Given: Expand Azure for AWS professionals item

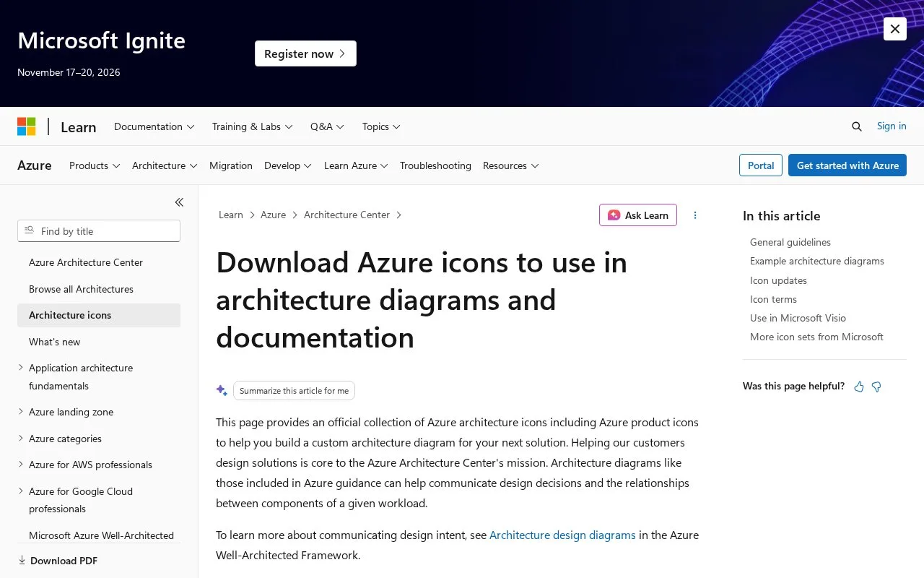Looking at the screenshot, I should pos(20,465).
